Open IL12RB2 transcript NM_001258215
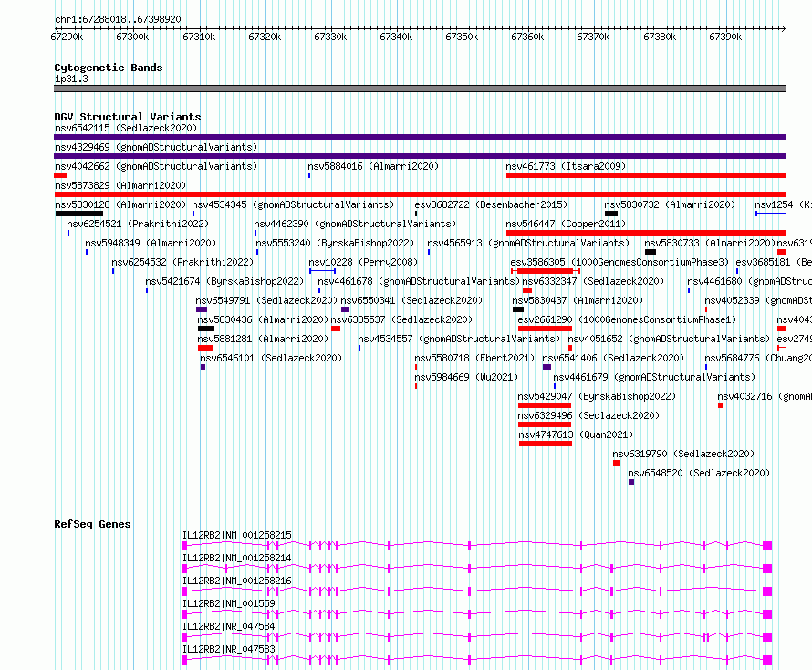 pyautogui.click(x=236, y=535)
